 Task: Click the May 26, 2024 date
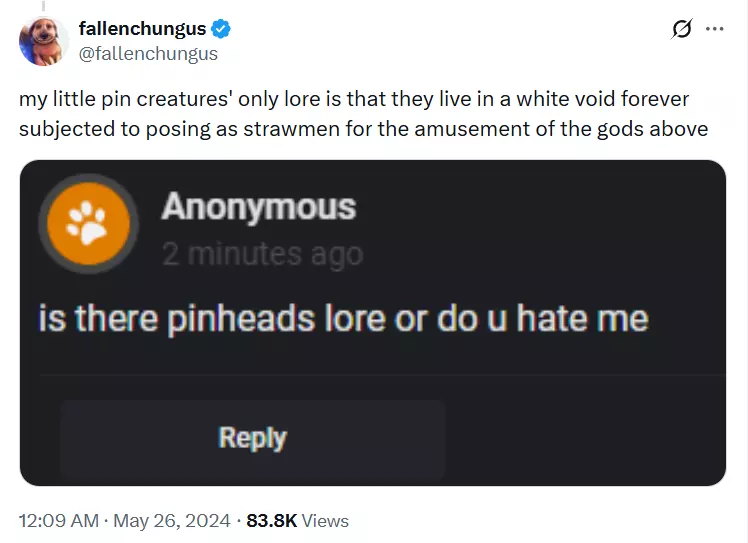click(x=172, y=521)
